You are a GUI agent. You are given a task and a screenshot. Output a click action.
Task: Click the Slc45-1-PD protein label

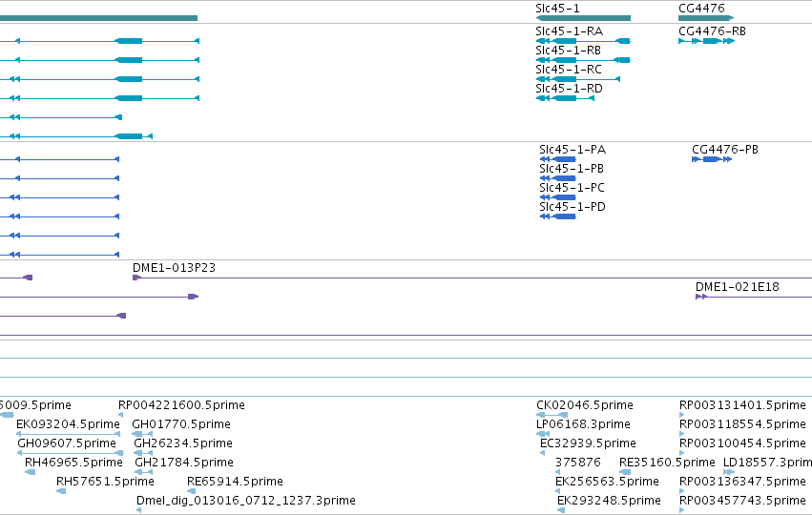[x=573, y=207]
